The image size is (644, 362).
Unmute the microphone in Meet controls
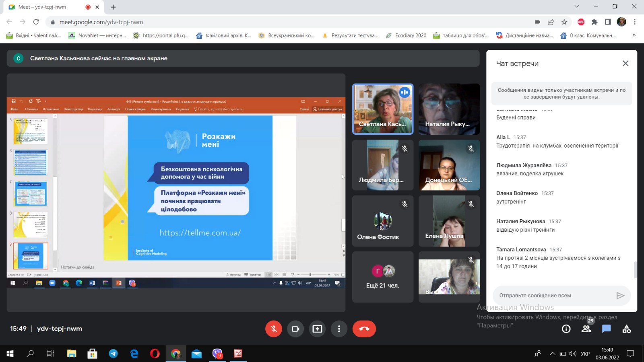[x=274, y=329]
